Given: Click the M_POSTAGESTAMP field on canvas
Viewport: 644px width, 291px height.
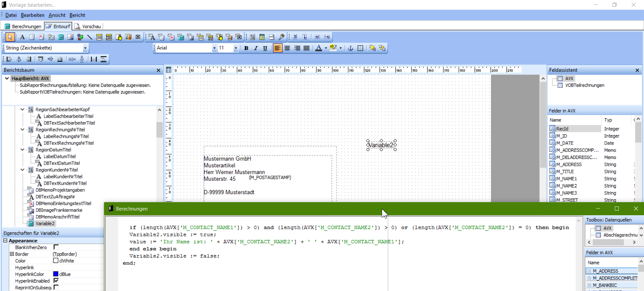Looking at the screenshot, I should [x=270, y=177].
